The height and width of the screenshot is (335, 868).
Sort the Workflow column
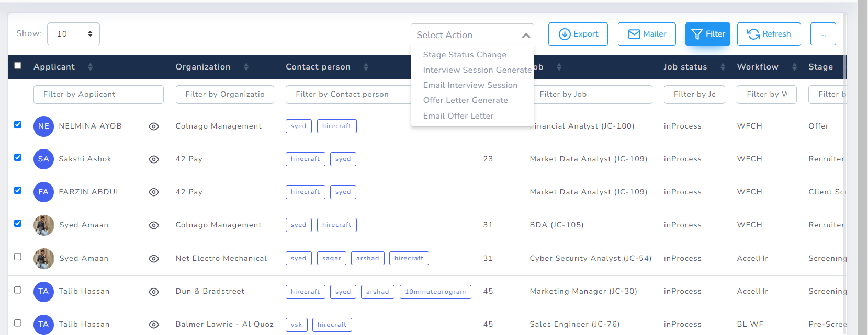(x=794, y=67)
